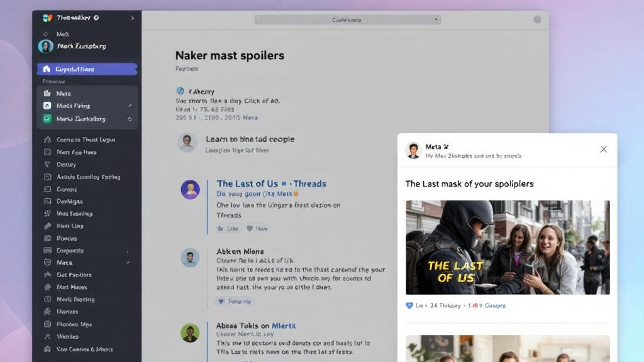644x362 pixels.
Task: Click the round gray button in the top-right header
Action: pyautogui.click(x=537, y=19)
